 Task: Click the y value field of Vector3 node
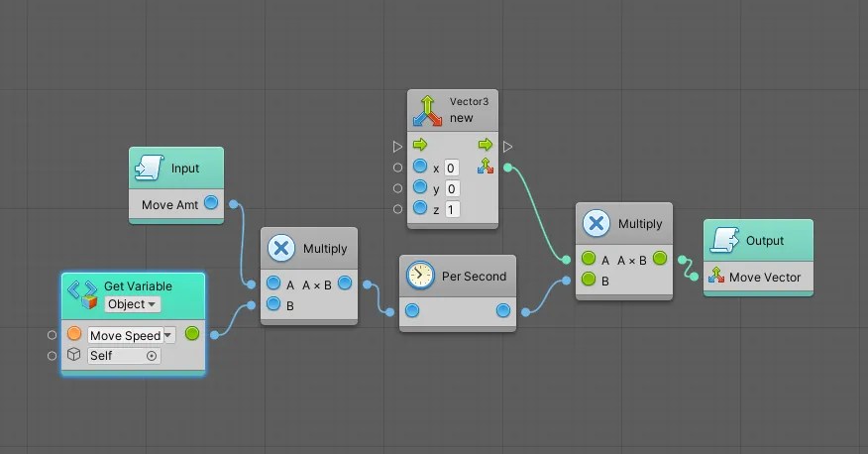tap(452, 188)
